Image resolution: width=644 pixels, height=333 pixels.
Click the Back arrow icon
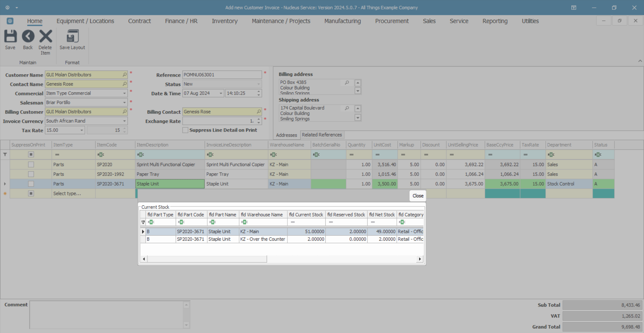pos(28,37)
